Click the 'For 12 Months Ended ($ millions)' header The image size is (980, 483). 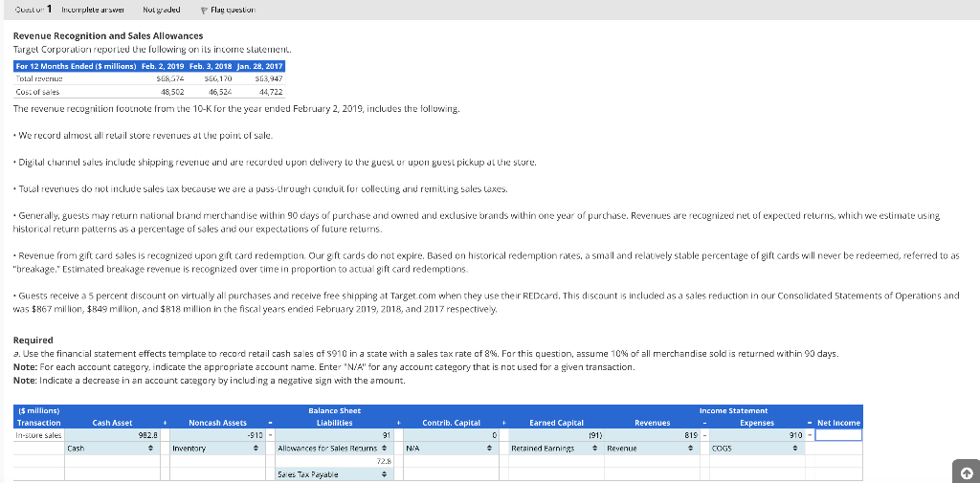76,66
